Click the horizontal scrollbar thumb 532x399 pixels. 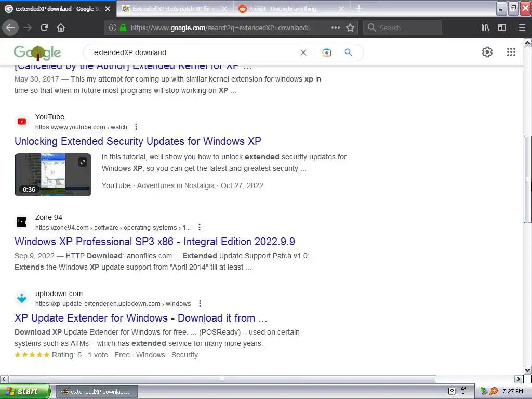point(222,379)
